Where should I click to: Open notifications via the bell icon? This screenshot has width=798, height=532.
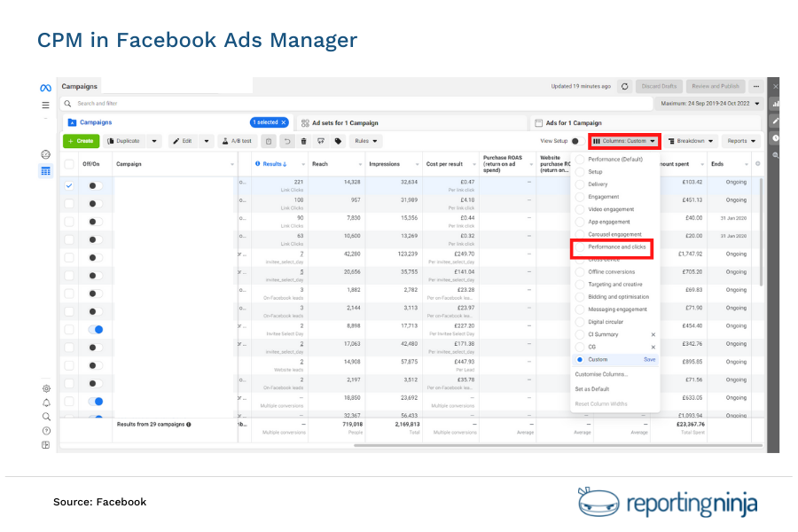[x=45, y=403]
